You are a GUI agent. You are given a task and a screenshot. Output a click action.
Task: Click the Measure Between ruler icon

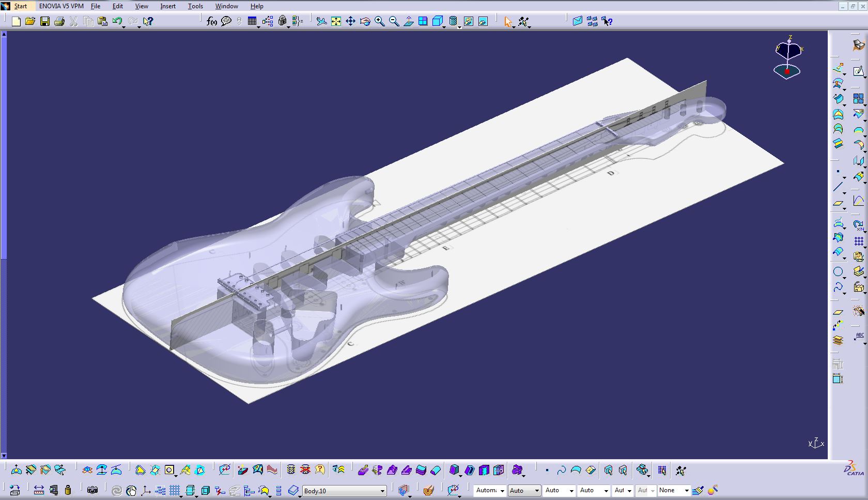point(39,490)
